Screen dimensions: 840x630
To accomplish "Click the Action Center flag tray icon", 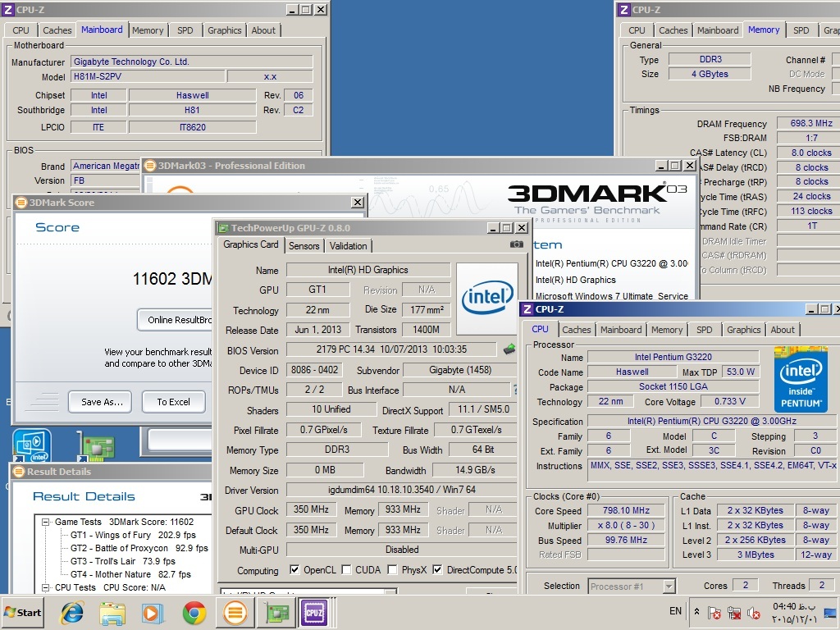I will pyautogui.click(x=714, y=612).
